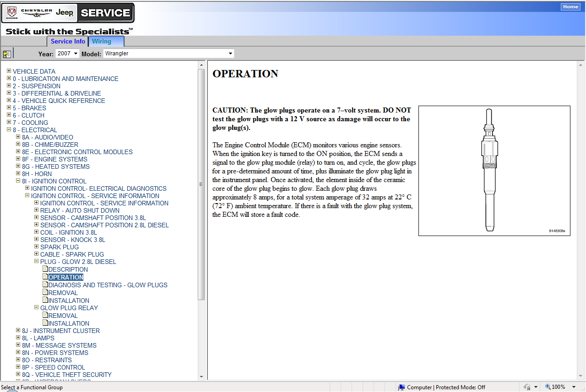Switch to the Wiring tab
Viewport: 586px width, 392px height.
(x=102, y=41)
